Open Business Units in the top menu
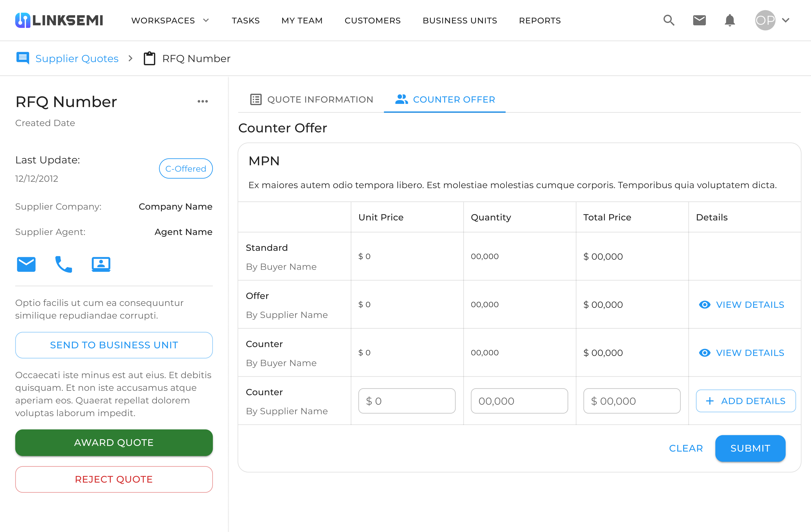This screenshot has height=532, width=811. [x=460, y=20]
